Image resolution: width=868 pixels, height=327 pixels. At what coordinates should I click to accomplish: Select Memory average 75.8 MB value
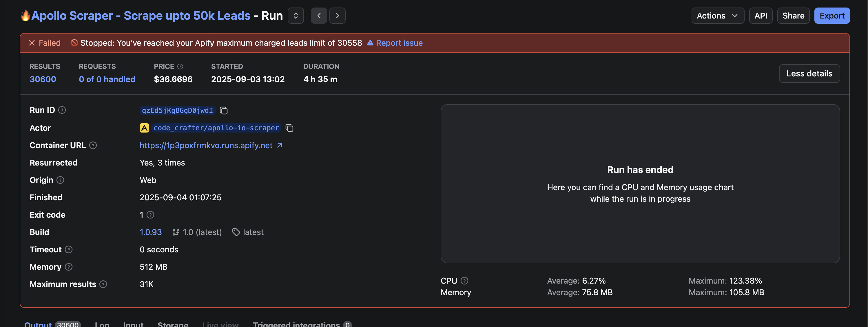pos(597,292)
